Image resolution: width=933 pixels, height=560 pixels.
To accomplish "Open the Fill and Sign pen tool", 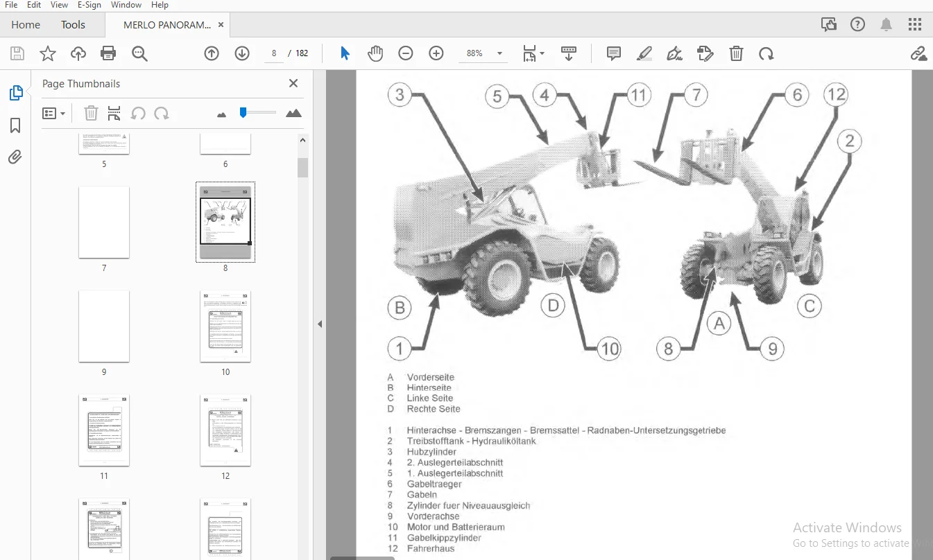I will click(674, 53).
